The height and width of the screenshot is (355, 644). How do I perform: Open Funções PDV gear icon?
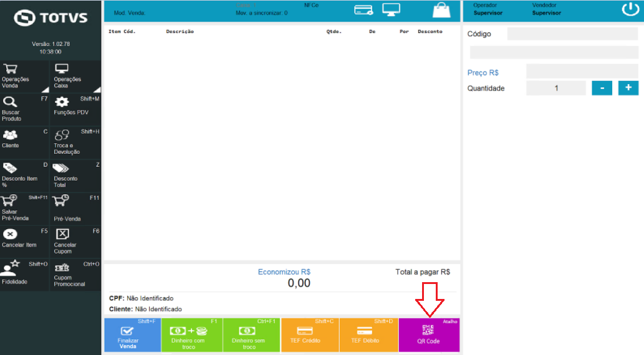pyautogui.click(x=62, y=102)
